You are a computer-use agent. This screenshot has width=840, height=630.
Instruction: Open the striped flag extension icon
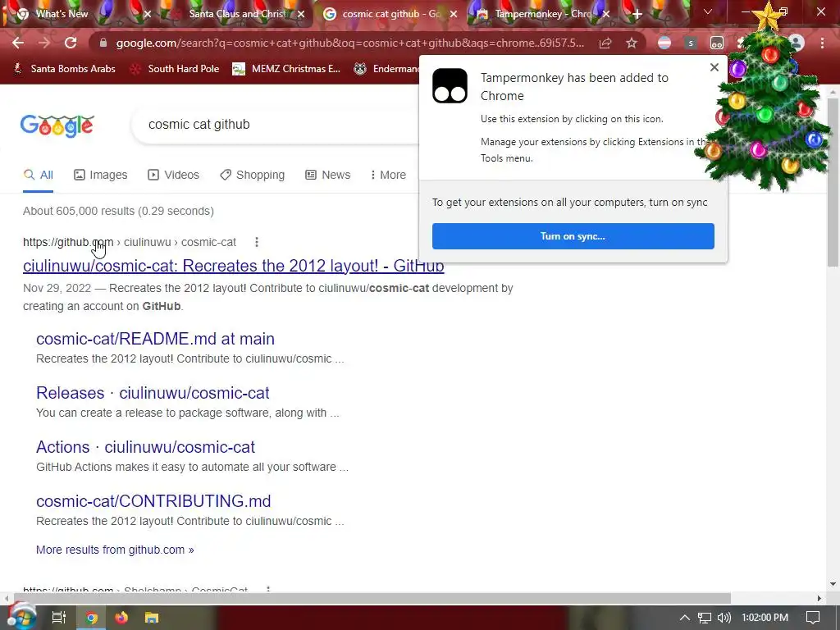pos(664,43)
